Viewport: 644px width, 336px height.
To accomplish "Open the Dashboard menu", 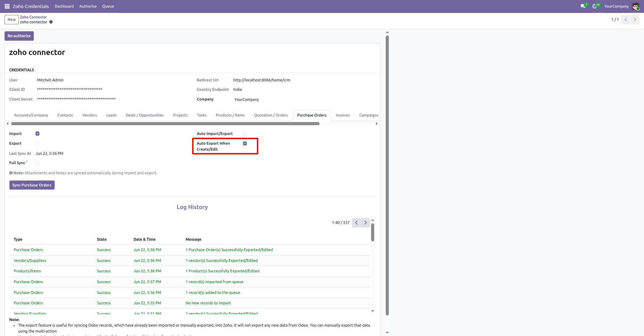I will pos(64,6).
